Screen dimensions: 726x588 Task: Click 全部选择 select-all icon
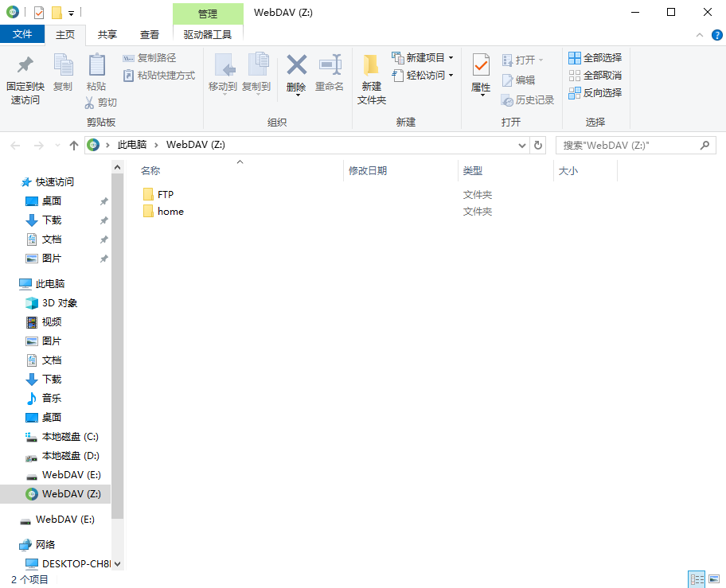[x=574, y=58]
